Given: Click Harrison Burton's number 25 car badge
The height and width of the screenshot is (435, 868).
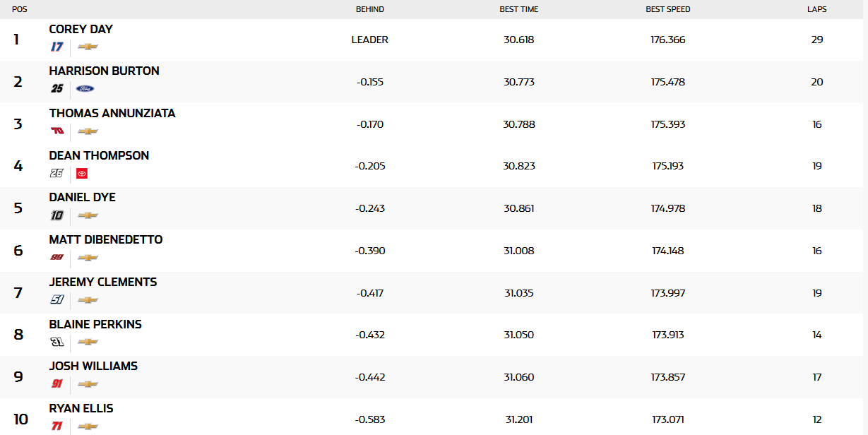Looking at the screenshot, I should pos(57,89).
